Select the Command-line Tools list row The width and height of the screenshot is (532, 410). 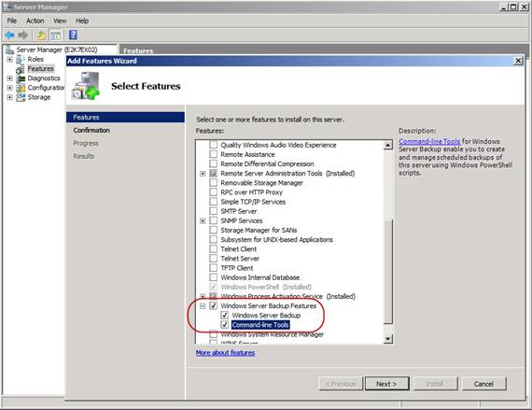coord(260,325)
